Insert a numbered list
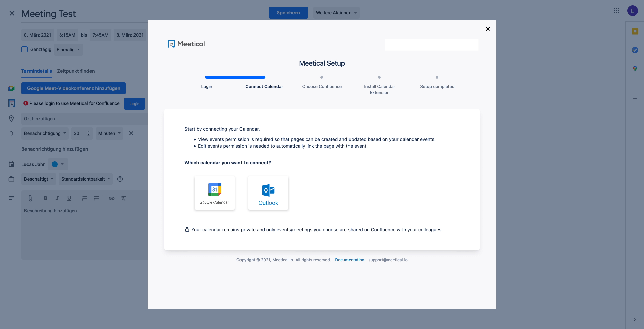 pyautogui.click(x=85, y=198)
